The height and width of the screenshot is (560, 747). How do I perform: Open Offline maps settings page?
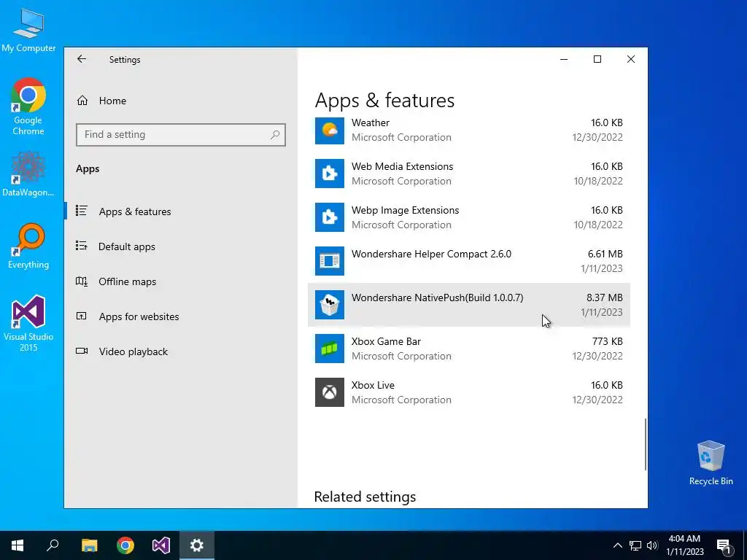(181, 281)
